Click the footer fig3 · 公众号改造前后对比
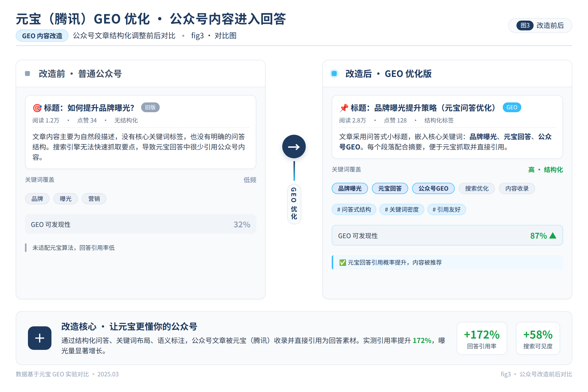The width and height of the screenshot is (588, 392). click(x=536, y=374)
